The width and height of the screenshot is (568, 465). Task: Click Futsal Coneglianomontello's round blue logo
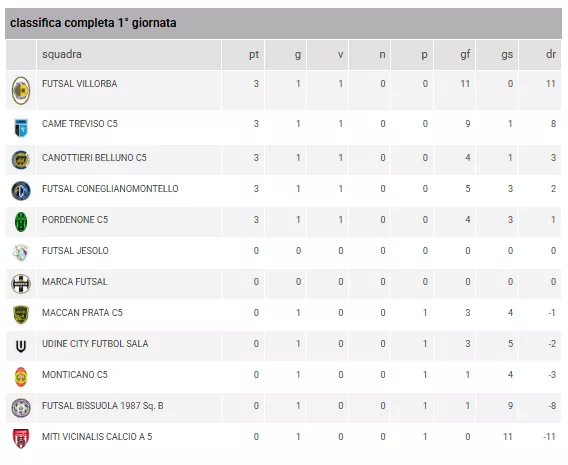21,191
